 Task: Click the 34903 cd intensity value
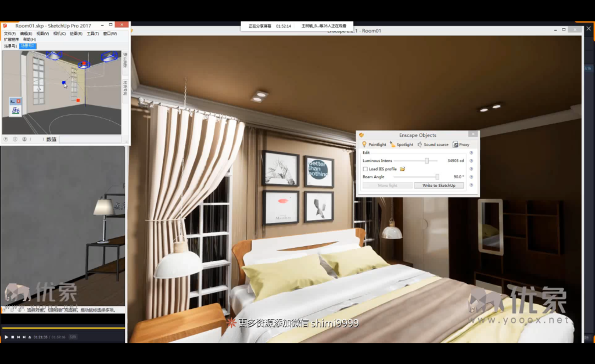pos(456,161)
